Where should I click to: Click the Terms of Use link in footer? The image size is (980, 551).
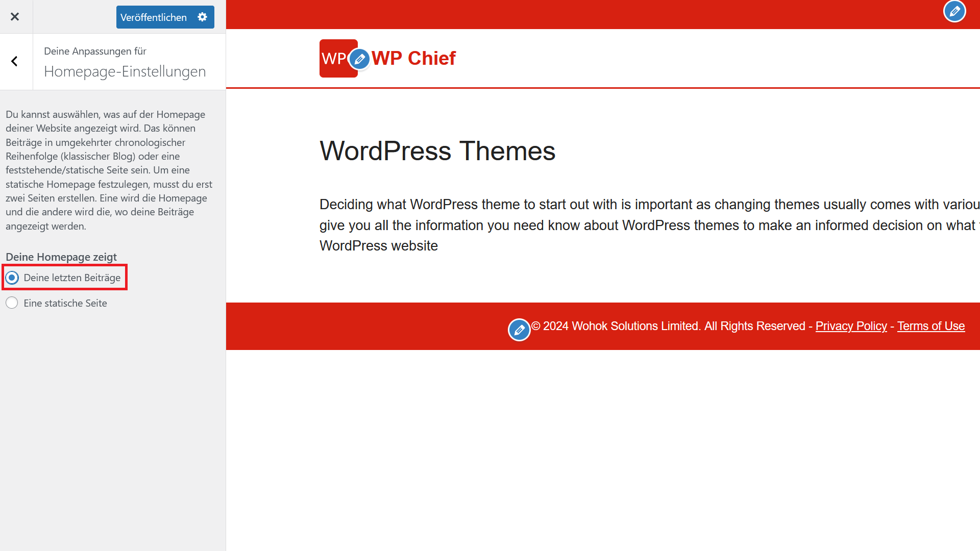coord(932,327)
